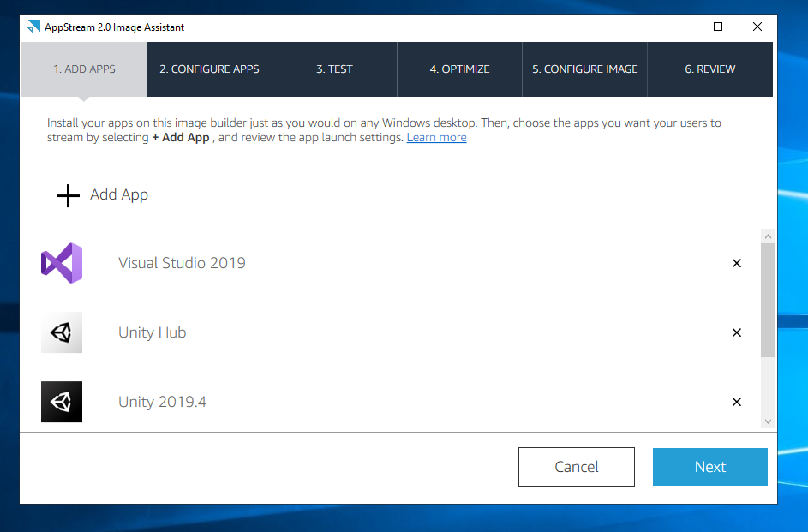Click the Unity Hub app icon
Viewport: 808px width, 532px height.
(x=62, y=332)
